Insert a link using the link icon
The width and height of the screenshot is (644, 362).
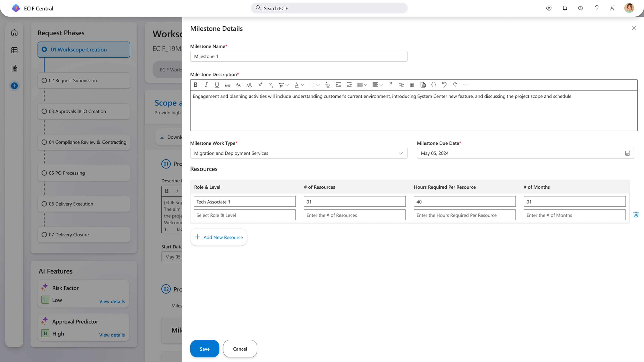[x=401, y=85]
